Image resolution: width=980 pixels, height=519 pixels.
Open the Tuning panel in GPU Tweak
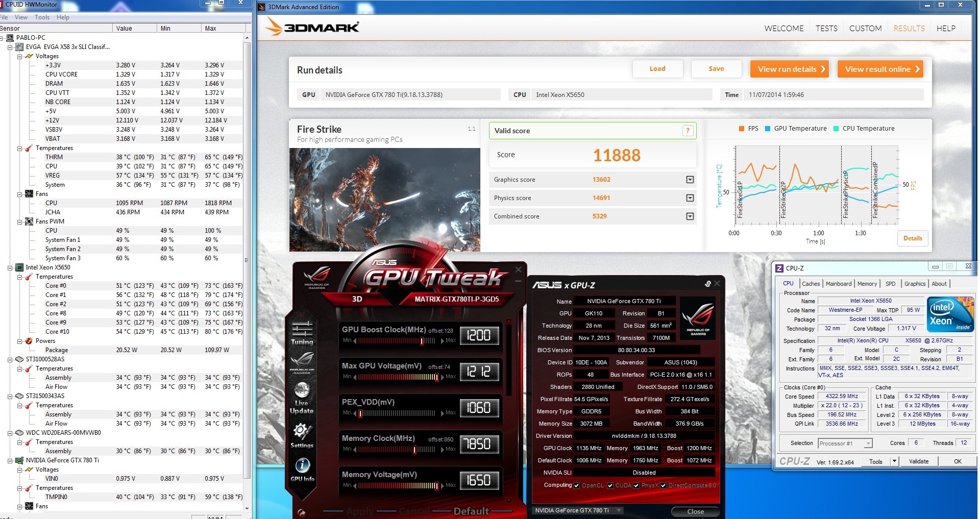pyautogui.click(x=302, y=332)
